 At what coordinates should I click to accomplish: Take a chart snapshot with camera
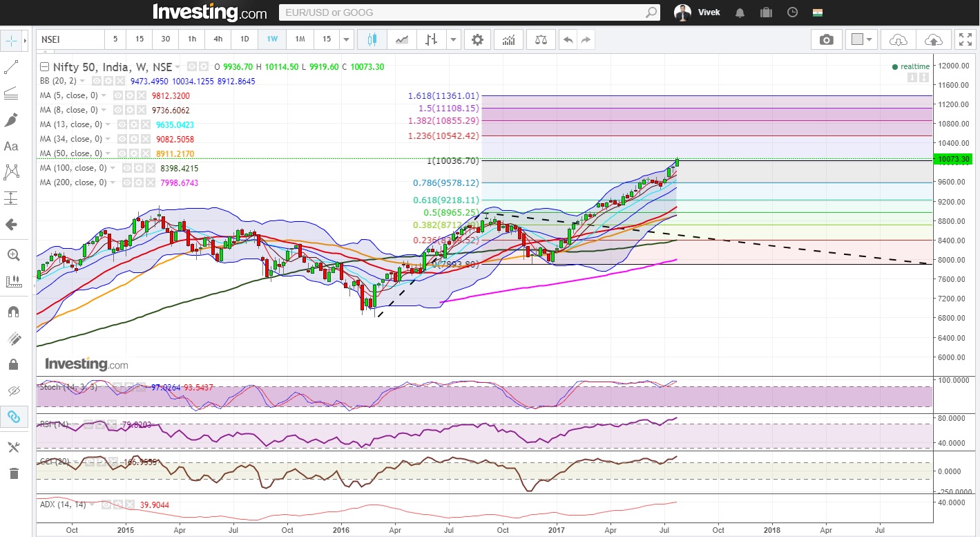pos(826,39)
